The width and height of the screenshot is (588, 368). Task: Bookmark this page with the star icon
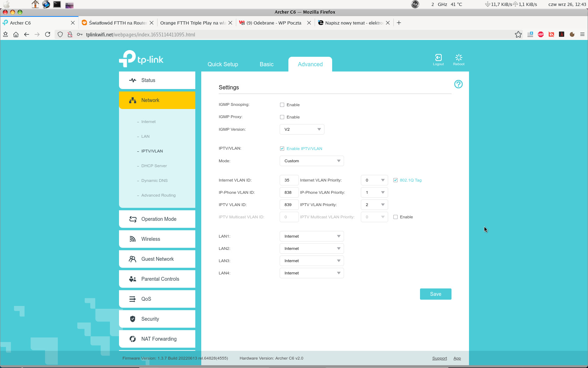point(518,34)
